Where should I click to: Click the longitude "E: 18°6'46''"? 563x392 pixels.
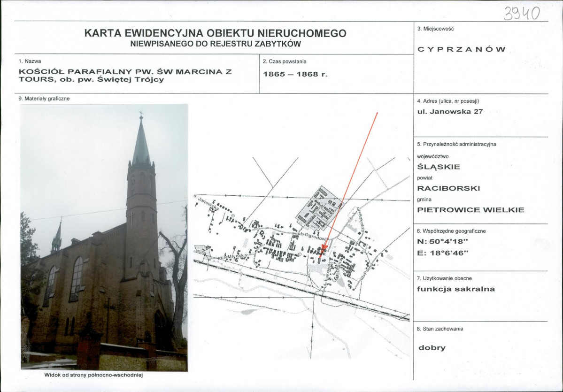(443, 253)
